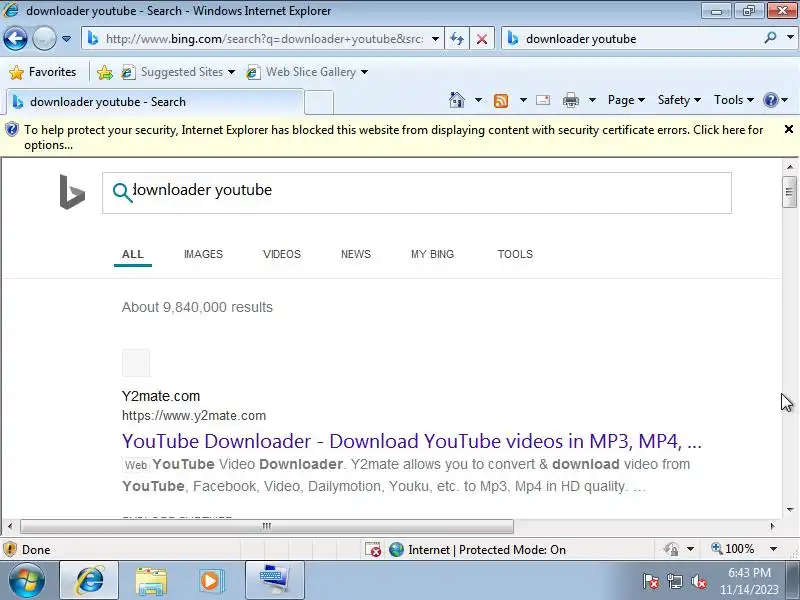The image size is (800, 600).
Task: Click the Y2mate.com site name
Action: (x=161, y=396)
